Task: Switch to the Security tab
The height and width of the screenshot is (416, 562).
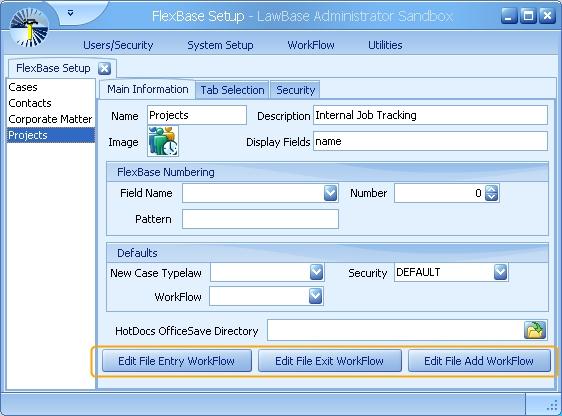Action: coord(295,90)
